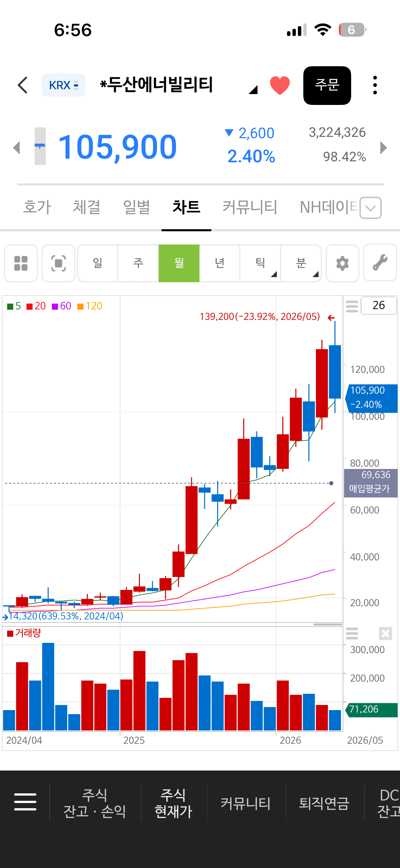Tap the Wi-Fi status icon
This screenshot has height=868, width=400.
click(x=323, y=30)
